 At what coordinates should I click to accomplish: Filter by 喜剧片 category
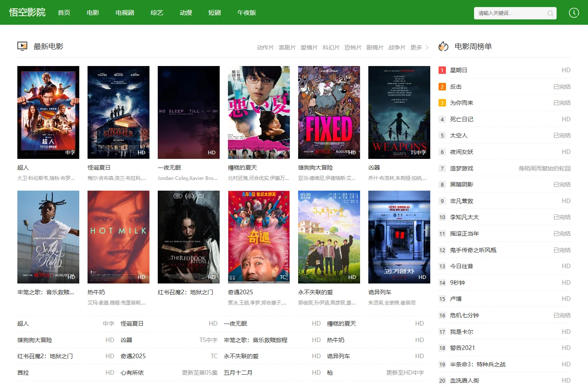pos(287,47)
